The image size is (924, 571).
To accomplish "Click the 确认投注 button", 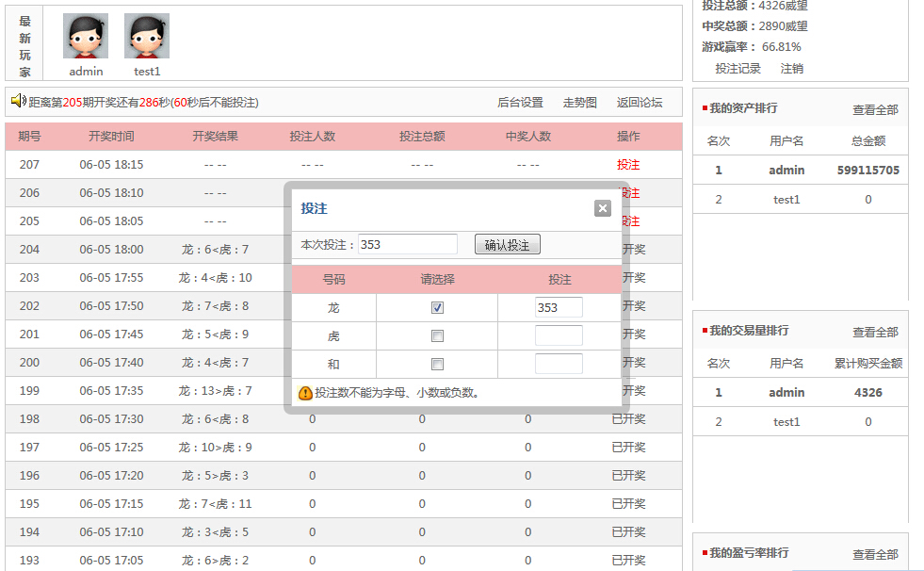I will (508, 245).
